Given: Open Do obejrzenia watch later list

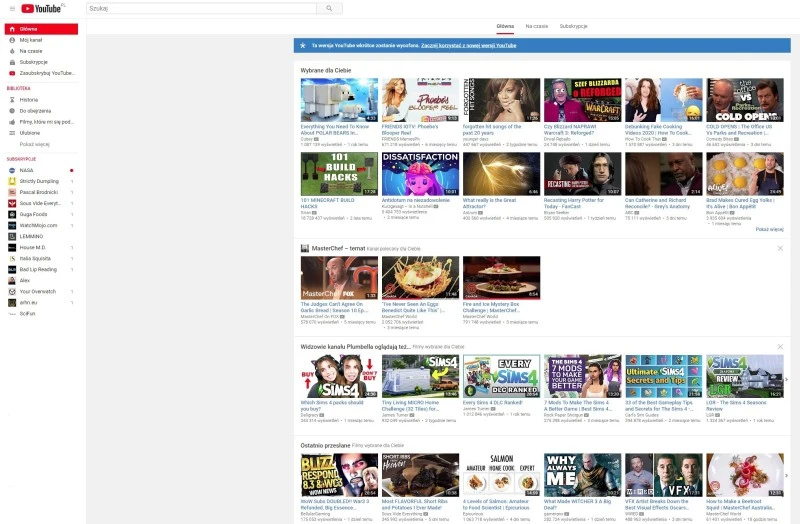Looking at the screenshot, I should 41,111.
